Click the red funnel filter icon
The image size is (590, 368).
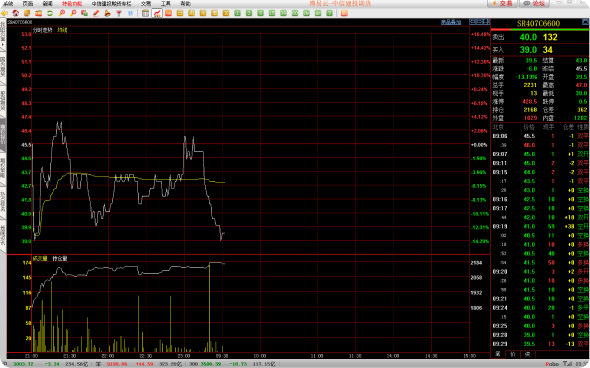pos(119,13)
